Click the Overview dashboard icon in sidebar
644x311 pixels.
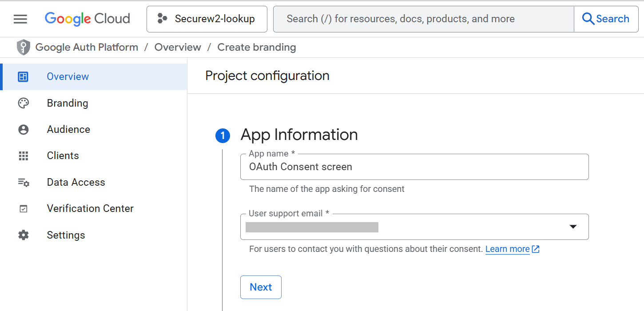coord(23,77)
